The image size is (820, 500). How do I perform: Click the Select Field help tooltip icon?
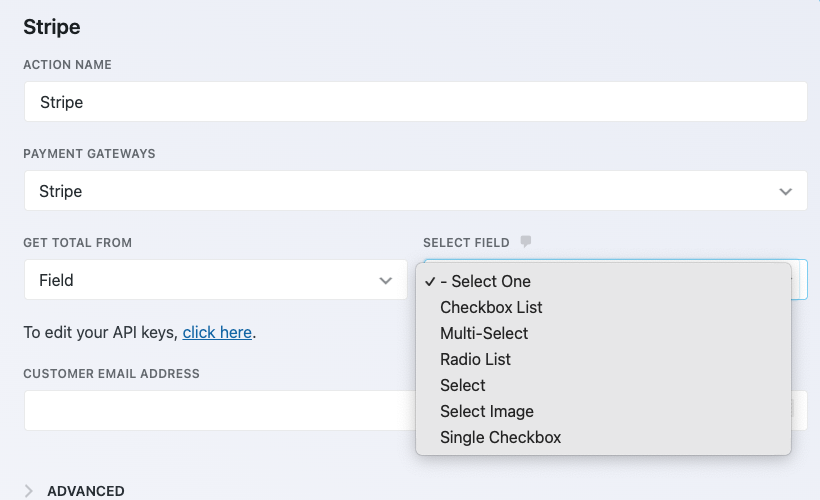pos(526,242)
